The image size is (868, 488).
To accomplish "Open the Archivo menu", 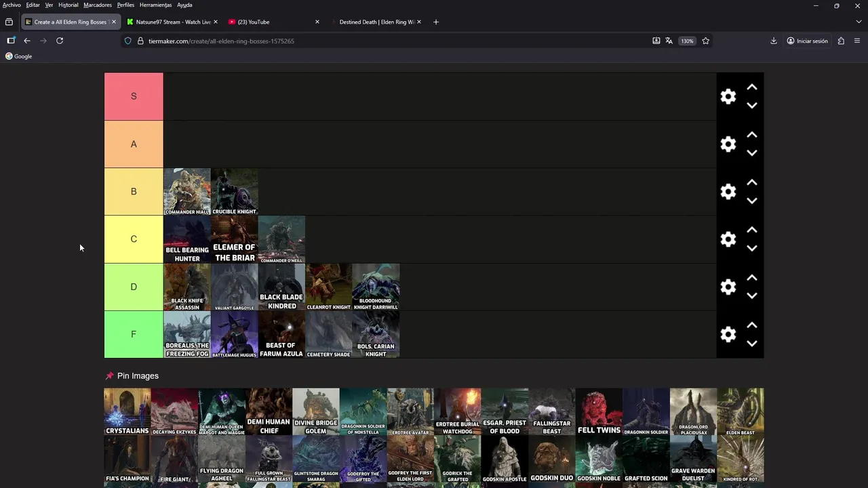I will (12, 5).
